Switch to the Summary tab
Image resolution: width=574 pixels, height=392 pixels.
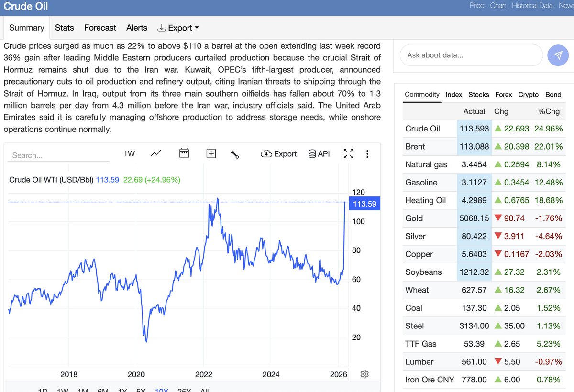(27, 28)
